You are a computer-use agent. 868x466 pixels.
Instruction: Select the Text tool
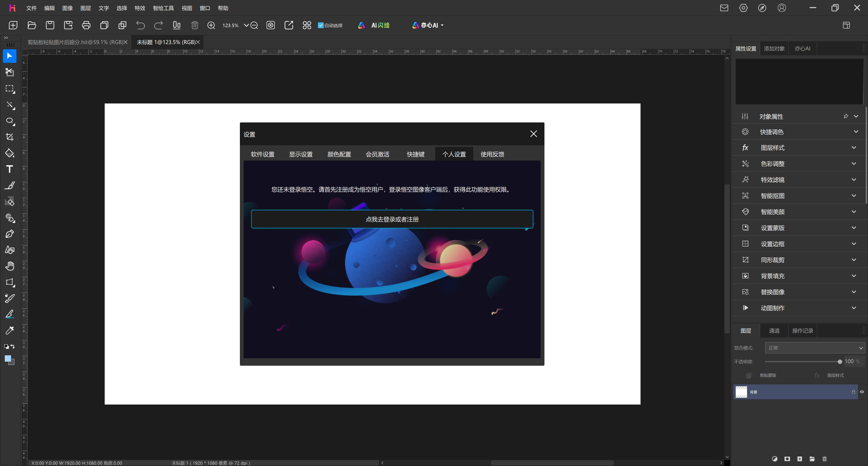(x=9, y=169)
